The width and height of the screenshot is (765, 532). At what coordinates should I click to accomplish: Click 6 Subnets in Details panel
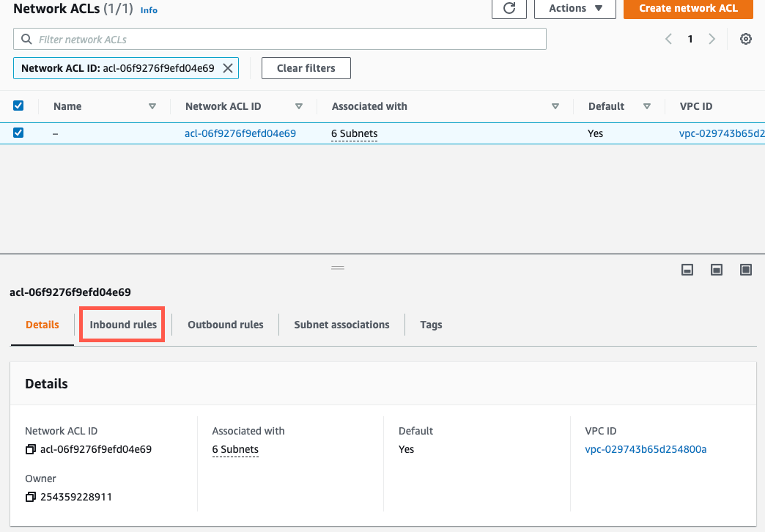click(235, 449)
